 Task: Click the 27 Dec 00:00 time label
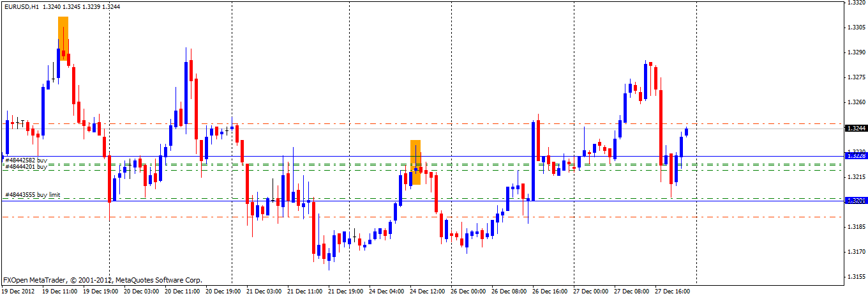(x=591, y=291)
